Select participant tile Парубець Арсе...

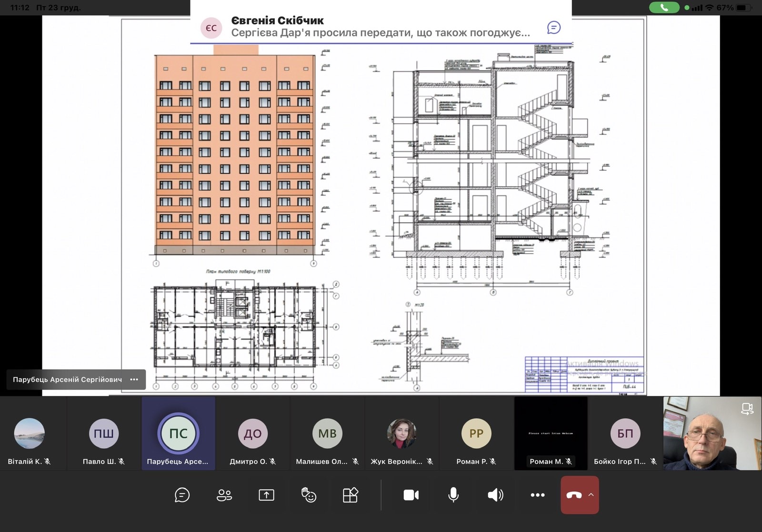point(178,434)
